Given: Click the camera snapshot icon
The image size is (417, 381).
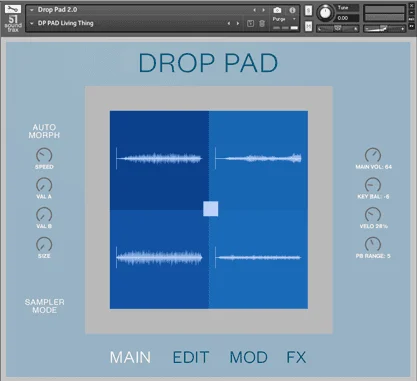Looking at the screenshot, I should 277,10.
